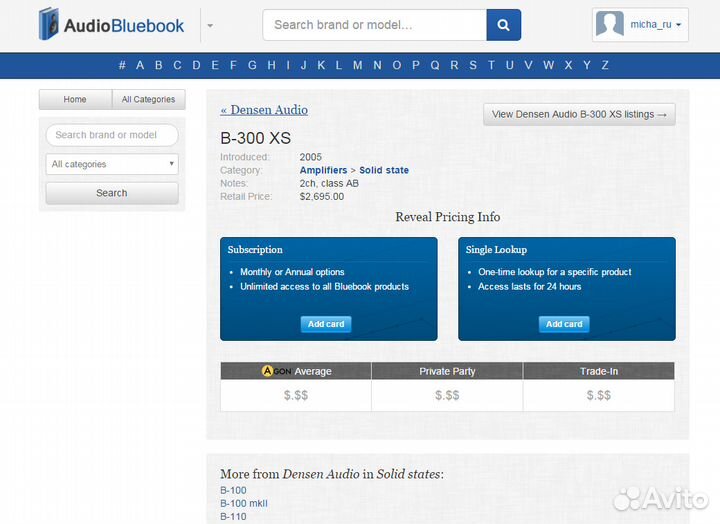Viewport: 720px width, 524px height.
Task: Select letter W in the alphabet bar
Action: click(x=548, y=65)
